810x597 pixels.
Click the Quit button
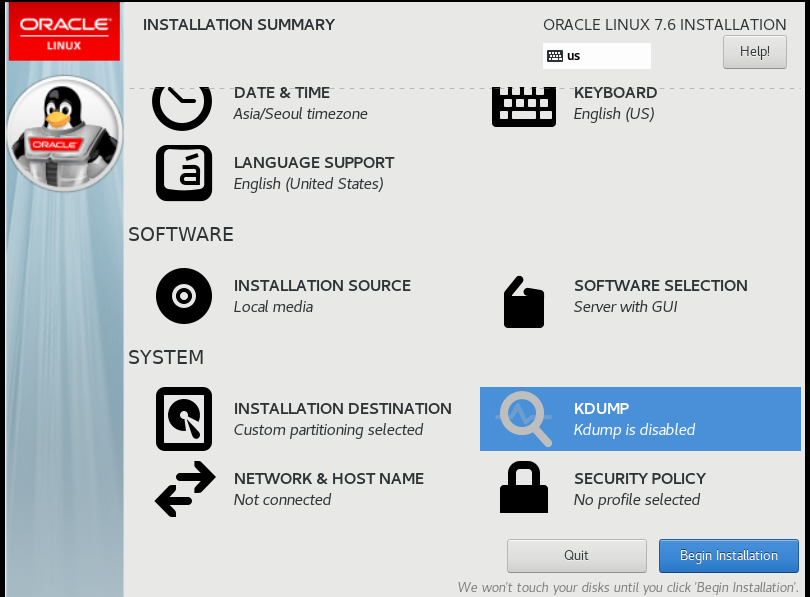tap(577, 556)
